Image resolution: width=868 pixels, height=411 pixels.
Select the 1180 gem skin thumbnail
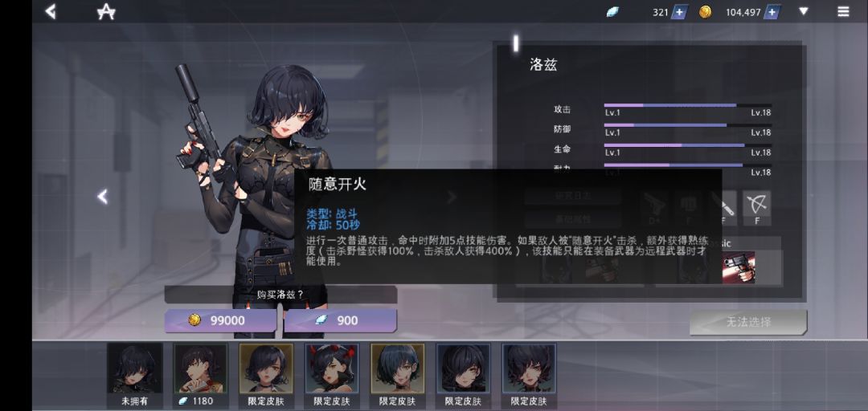pyautogui.click(x=200, y=375)
